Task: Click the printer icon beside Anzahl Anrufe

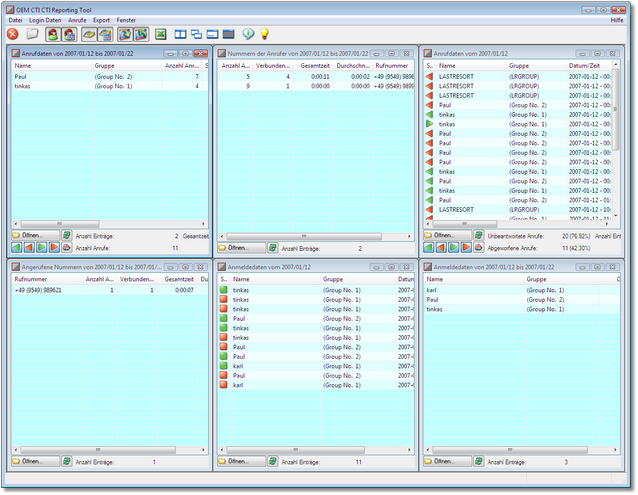Action: coord(67,247)
